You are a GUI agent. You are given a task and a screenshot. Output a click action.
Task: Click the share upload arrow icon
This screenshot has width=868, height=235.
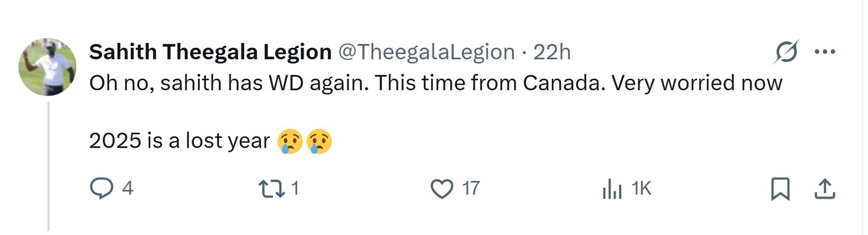(825, 189)
